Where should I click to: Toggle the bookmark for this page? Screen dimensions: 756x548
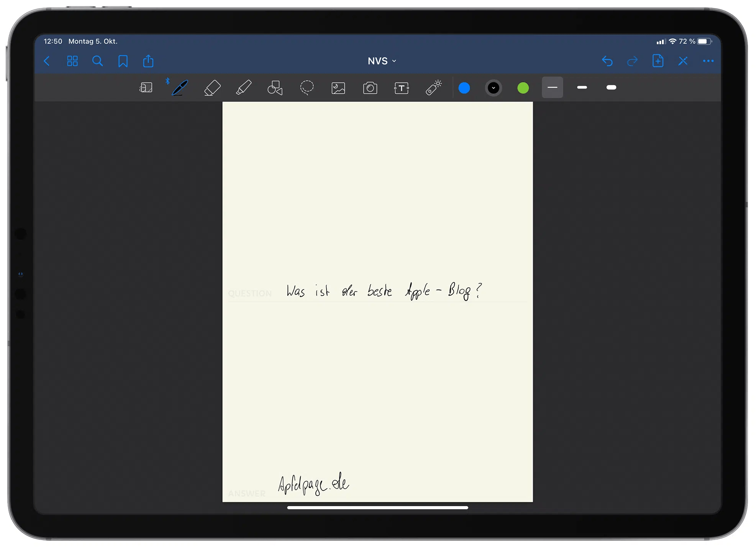(123, 61)
